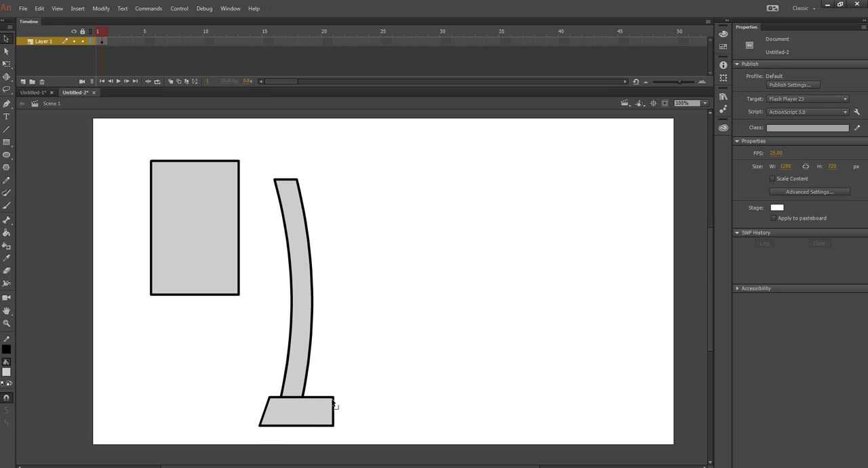Viewport: 868px width, 468px height.
Task: Select the Subselection tool
Action: [x=6, y=52]
